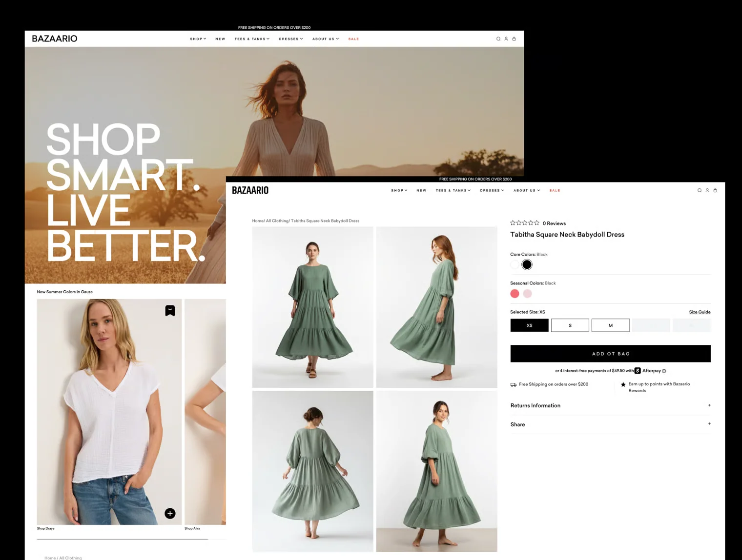This screenshot has width=742, height=560.
Task: Click the delivery truck icon by Free Shipping
Action: tap(514, 385)
